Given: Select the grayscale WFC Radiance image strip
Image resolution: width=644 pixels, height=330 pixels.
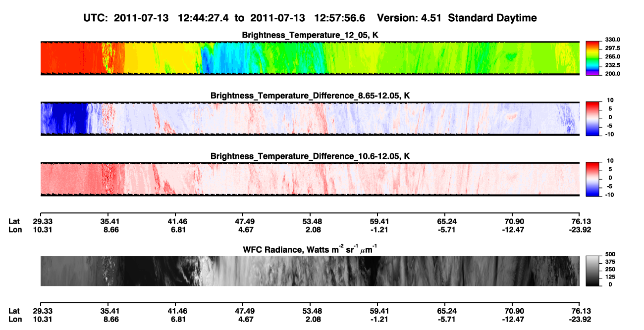Looking at the screenshot, I should (x=310, y=271).
